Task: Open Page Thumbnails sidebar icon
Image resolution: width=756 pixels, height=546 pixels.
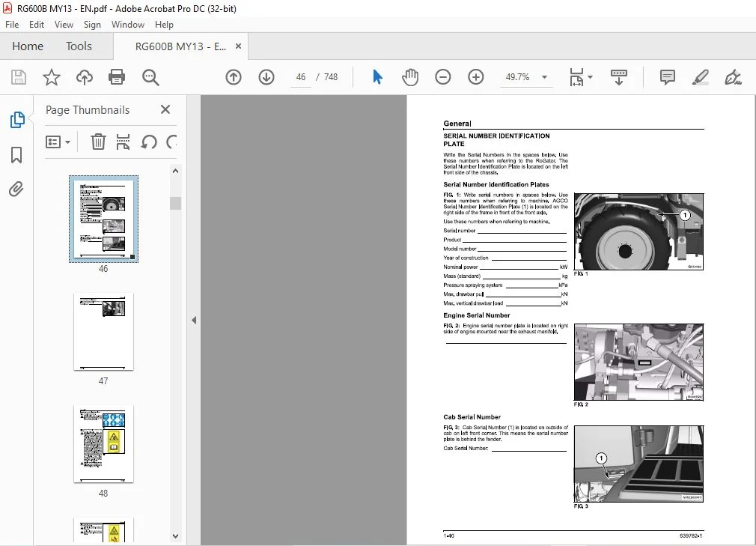Action: 17,120
